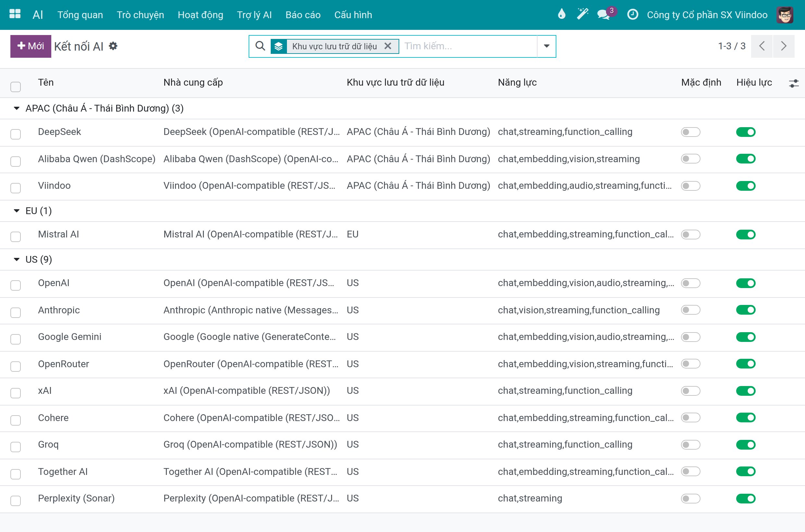Collapse the US (9) group

pyautogui.click(x=16, y=259)
